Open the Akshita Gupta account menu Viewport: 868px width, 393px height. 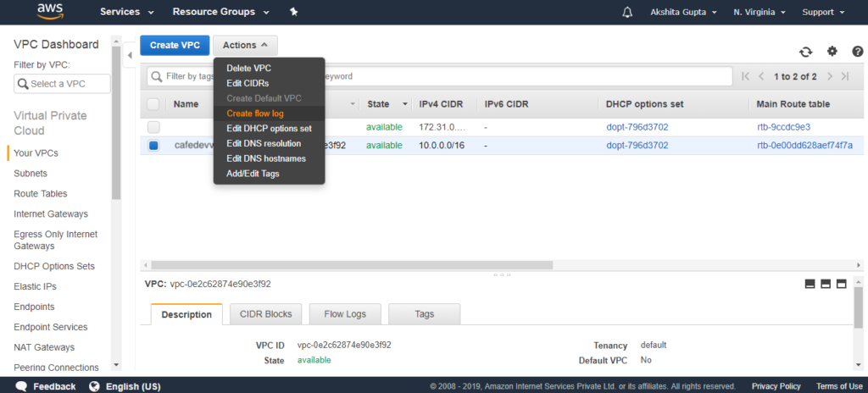click(684, 12)
